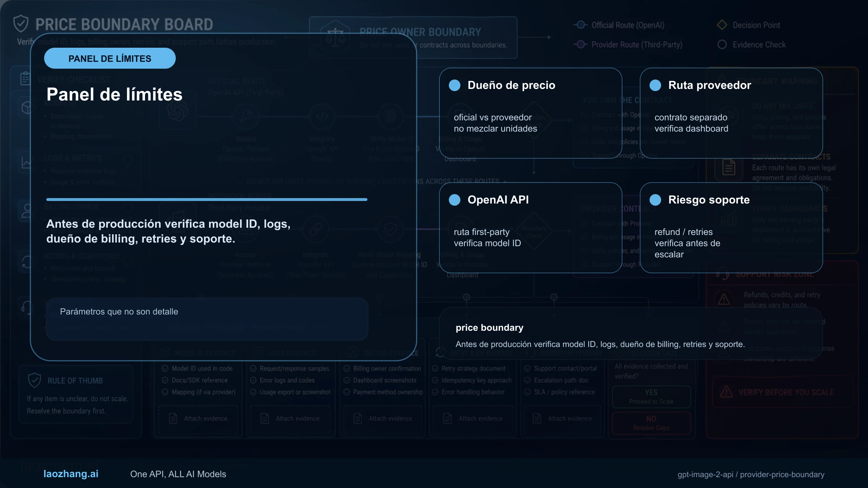Click the blue dot on OpenAI API card

click(455, 200)
